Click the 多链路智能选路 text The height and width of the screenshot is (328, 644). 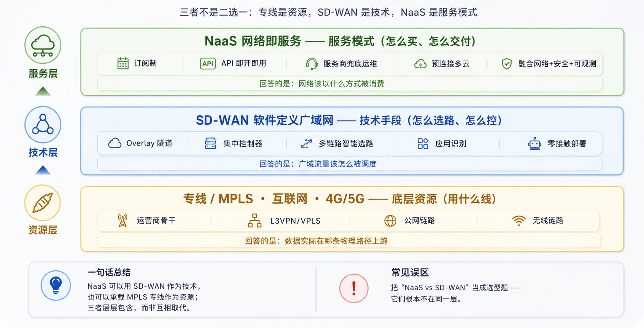coord(346,144)
